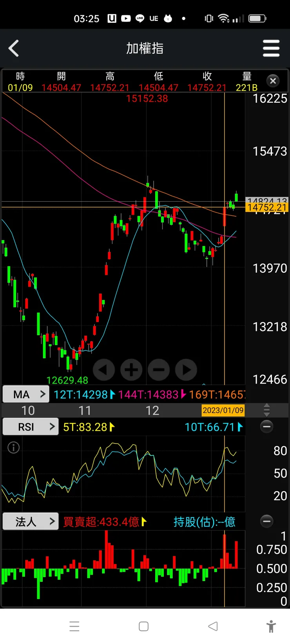Viewport: 290px width, 644px height.
Task: Collapse the RSI indicator panel
Action: pyautogui.click(x=267, y=427)
